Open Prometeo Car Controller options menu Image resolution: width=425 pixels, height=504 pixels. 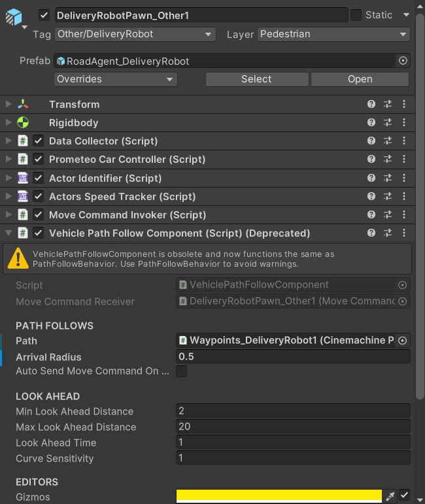(x=404, y=159)
